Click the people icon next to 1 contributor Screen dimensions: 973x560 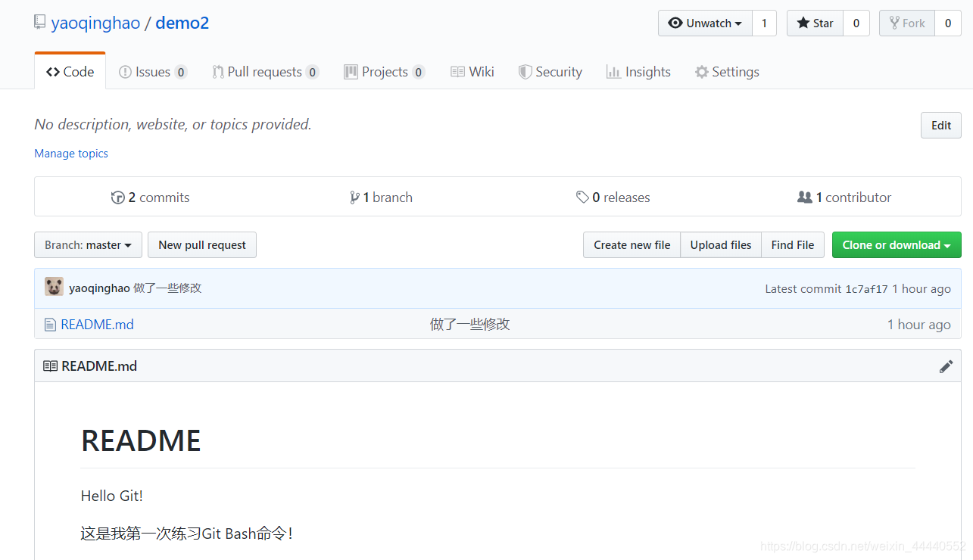click(x=805, y=197)
